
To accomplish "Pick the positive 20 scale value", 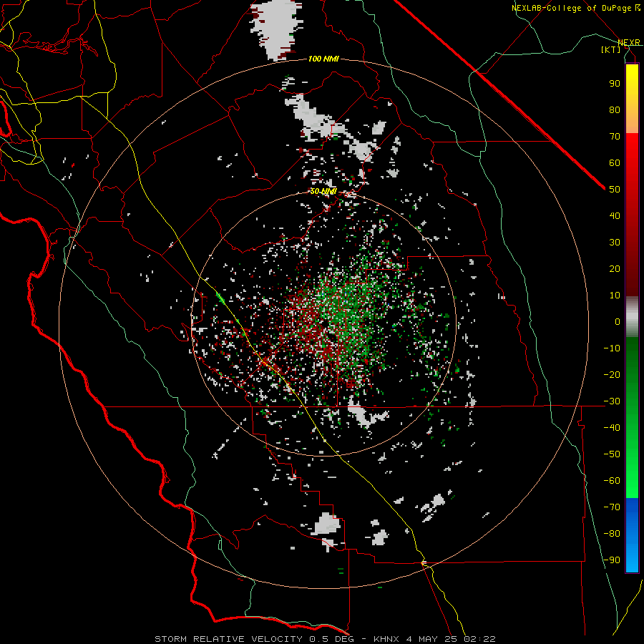I will tap(615, 268).
